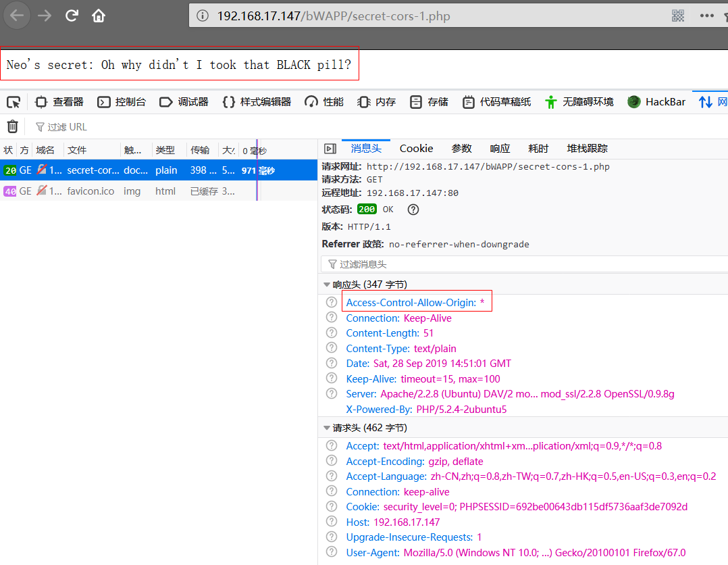Click the filter URL input field

pos(135,127)
